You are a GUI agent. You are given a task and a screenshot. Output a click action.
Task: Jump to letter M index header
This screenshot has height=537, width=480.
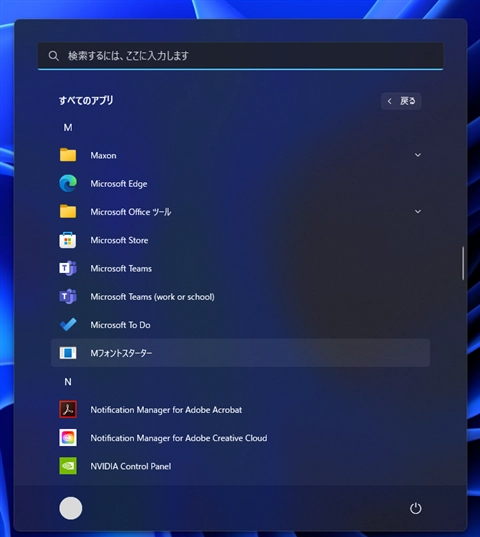(x=68, y=127)
